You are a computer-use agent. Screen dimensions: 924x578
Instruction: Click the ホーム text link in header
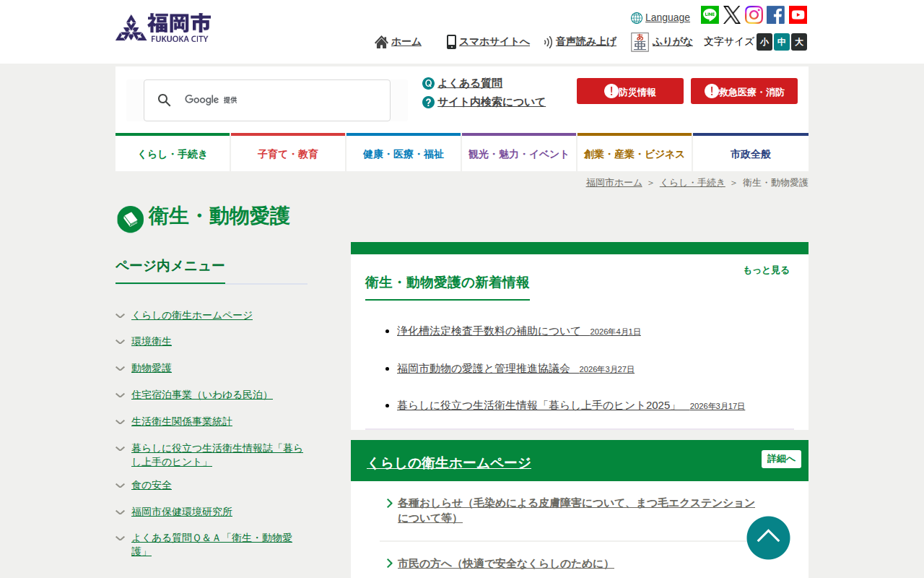click(x=406, y=42)
